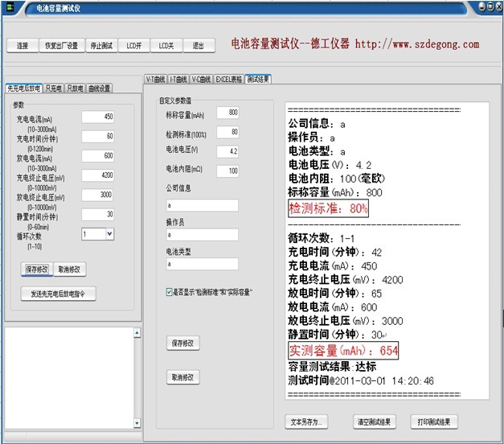Click the 退出 exit button
This screenshot has width=504, height=444.
(x=199, y=46)
